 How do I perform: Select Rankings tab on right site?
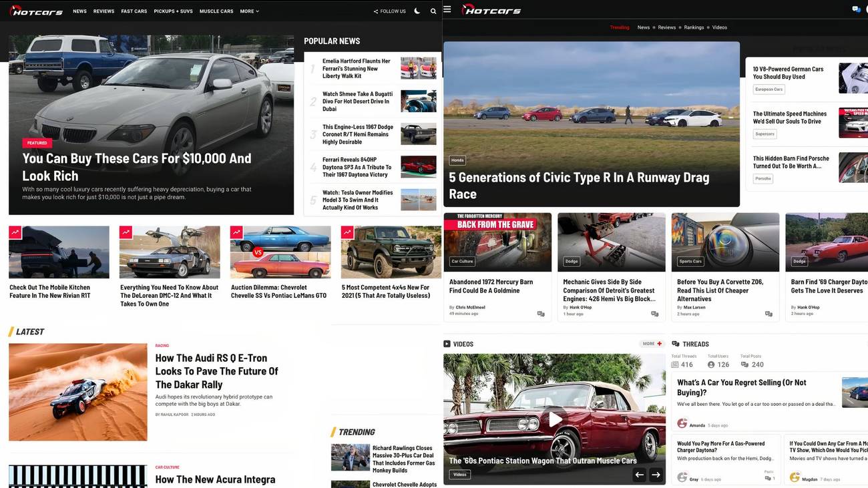694,27
